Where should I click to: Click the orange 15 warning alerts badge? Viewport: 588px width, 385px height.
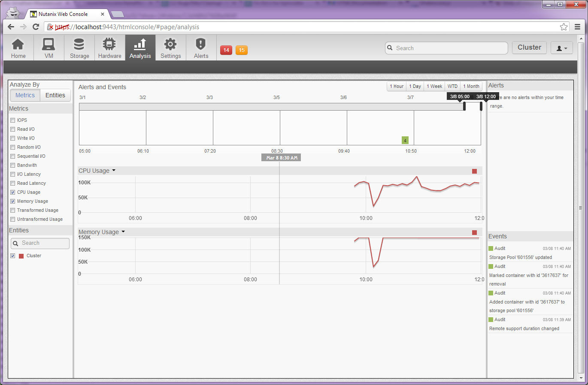242,50
